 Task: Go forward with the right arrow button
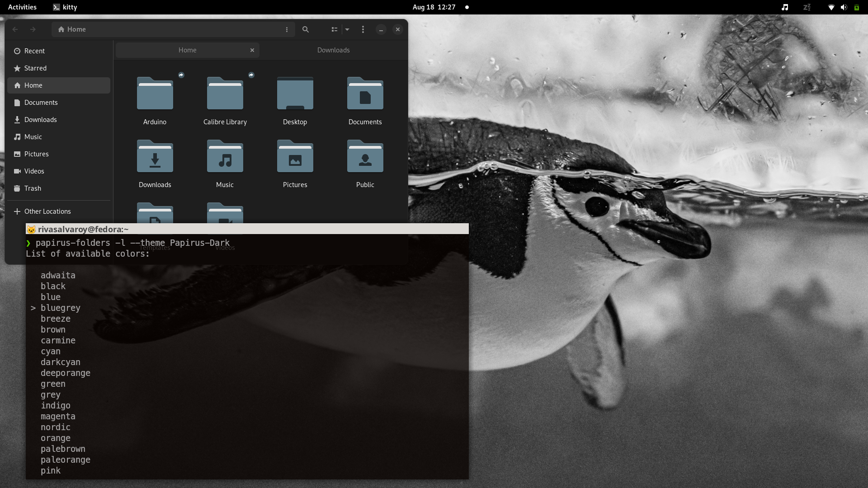[33, 29]
